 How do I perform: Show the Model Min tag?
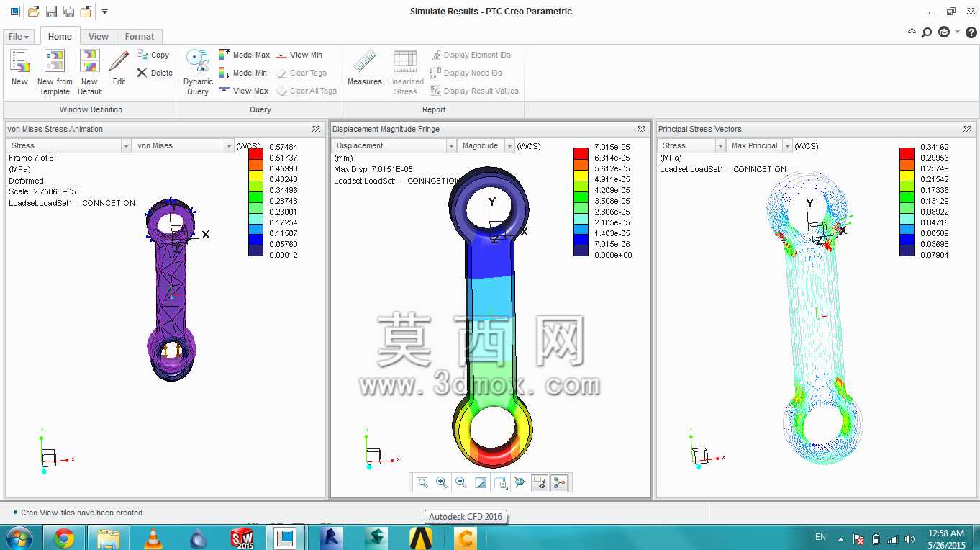(x=242, y=73)
